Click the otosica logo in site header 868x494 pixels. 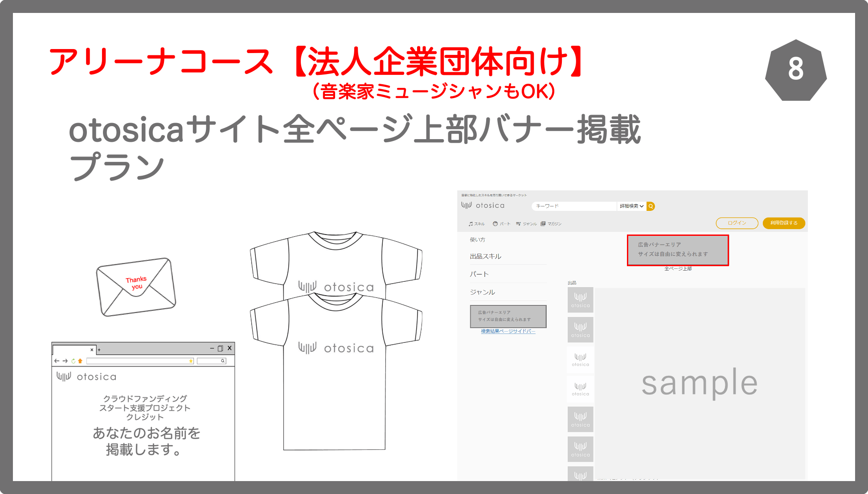coord(483,205)
